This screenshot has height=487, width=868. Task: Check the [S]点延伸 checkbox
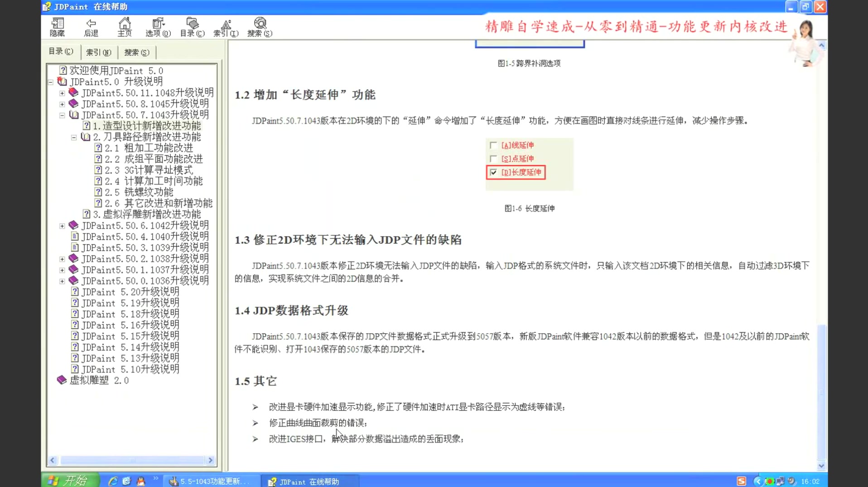coord(493,158)
